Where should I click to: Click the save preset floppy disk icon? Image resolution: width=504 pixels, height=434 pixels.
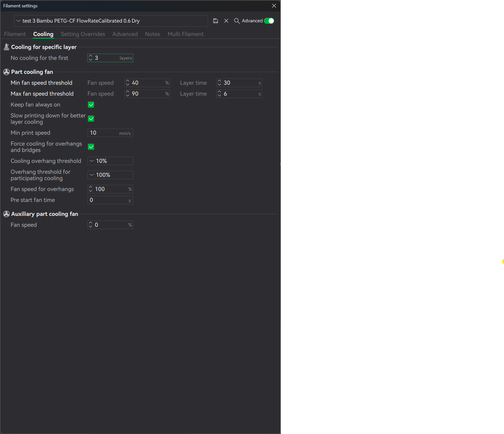[x=216, y=21]
